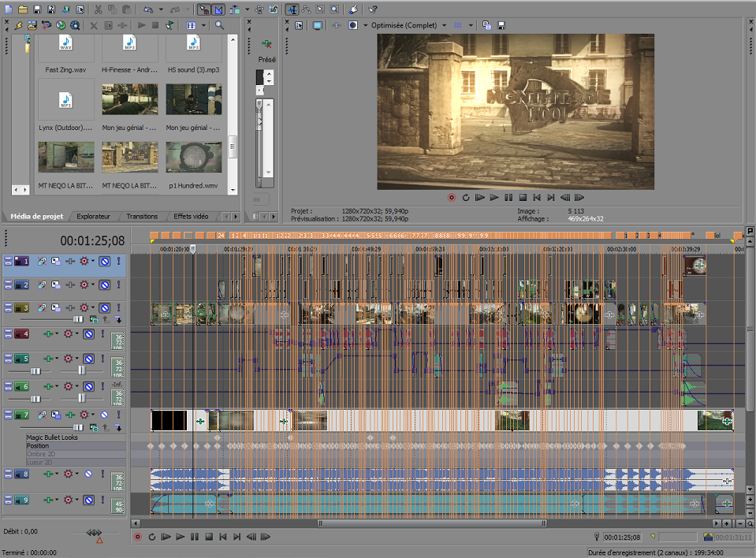Click the external monitor preview icon
Viewport: 756px width, 558px height.
317,25
